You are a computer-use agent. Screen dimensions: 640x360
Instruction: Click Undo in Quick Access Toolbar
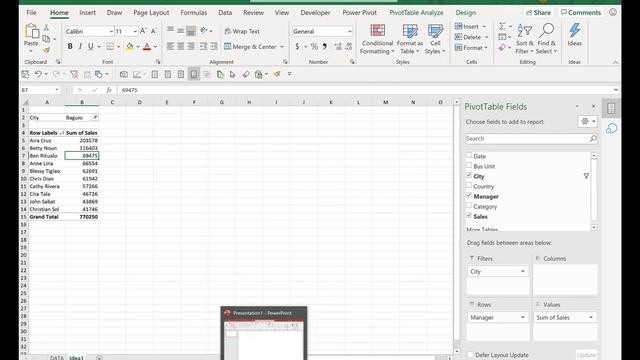38,74
